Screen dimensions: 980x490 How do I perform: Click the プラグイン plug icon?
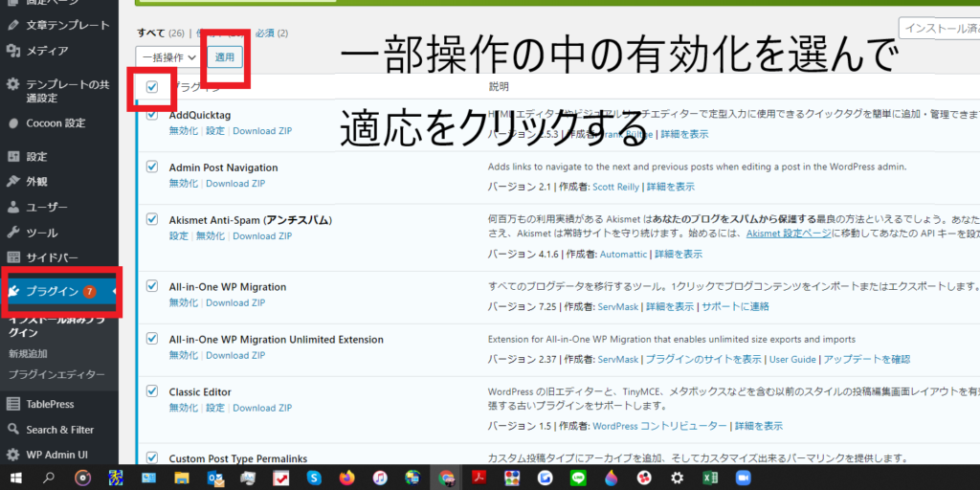13,291
